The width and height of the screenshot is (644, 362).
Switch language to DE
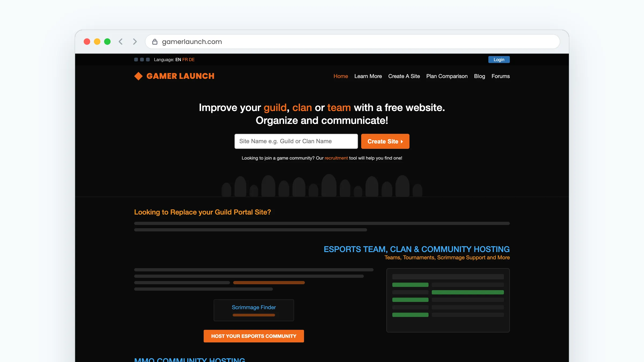[x=192, y=60]
